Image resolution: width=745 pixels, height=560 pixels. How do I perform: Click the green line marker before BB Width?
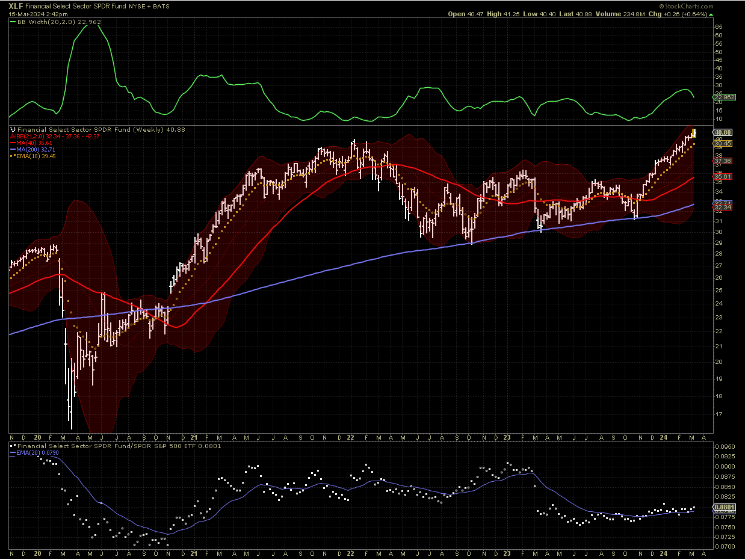(12, 21)
